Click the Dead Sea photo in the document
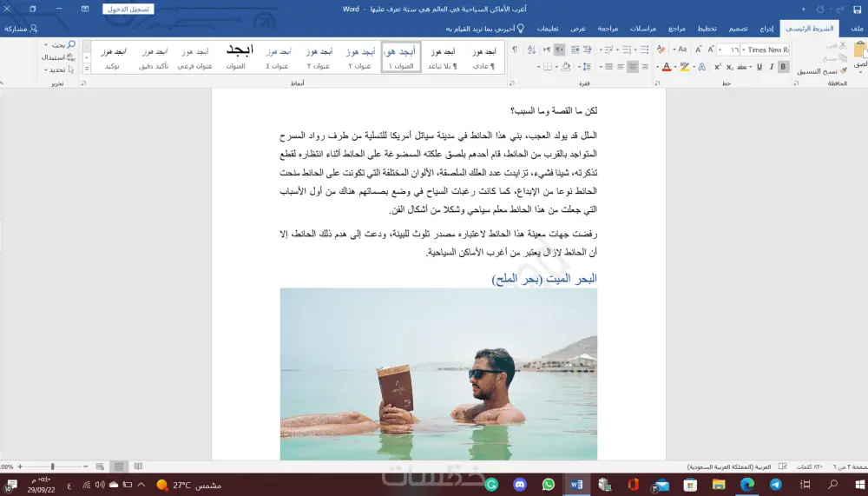 coord(438,374)
